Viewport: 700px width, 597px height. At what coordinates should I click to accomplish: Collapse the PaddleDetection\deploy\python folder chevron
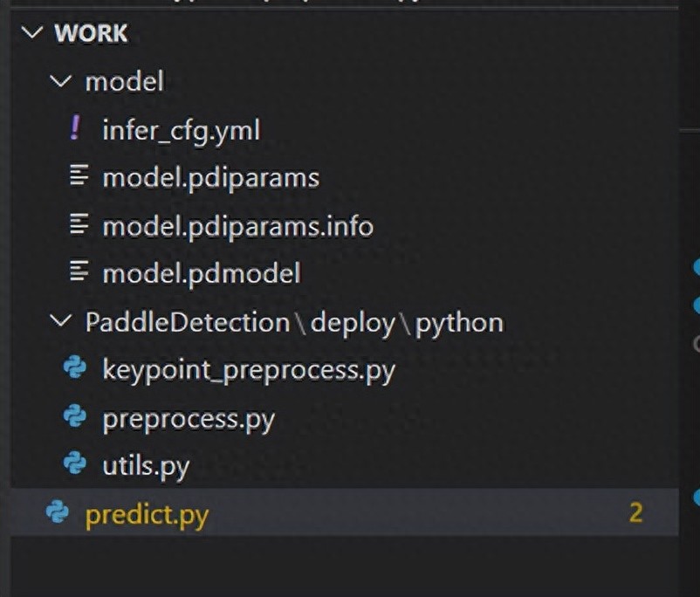[x=60, y=321]
